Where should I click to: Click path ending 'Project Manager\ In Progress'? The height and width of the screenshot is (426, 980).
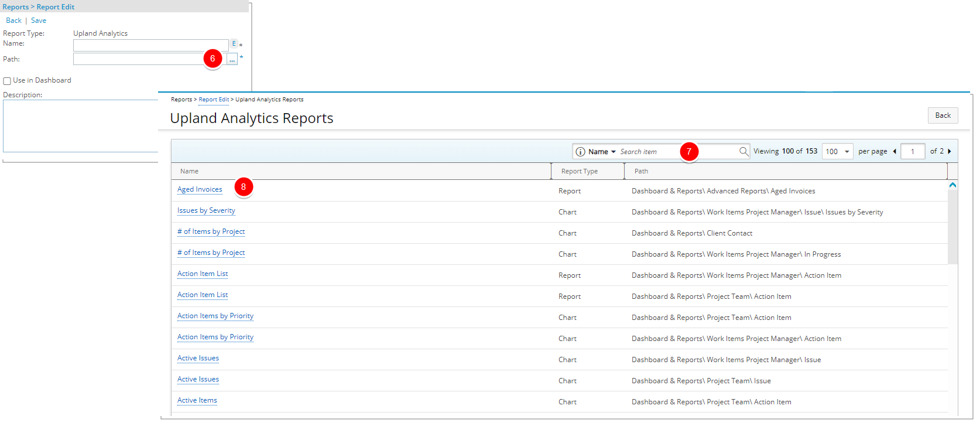tap(736, 254)
